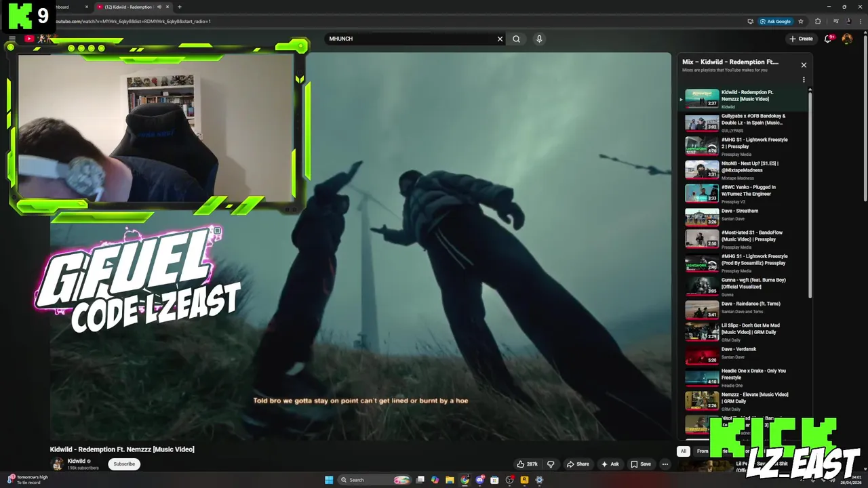Open the Mix playlist options menu
868x488 pixels.
(804, 80)
